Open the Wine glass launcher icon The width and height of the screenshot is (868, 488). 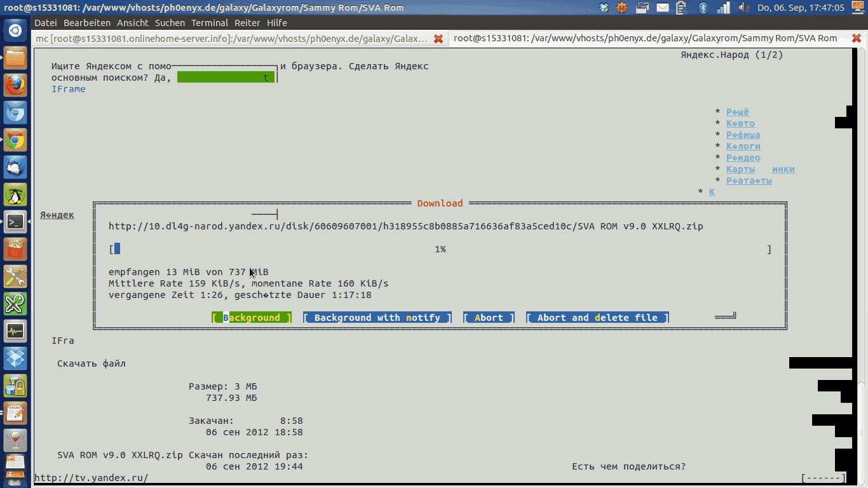pyautogui.click(x=15, y=440)
